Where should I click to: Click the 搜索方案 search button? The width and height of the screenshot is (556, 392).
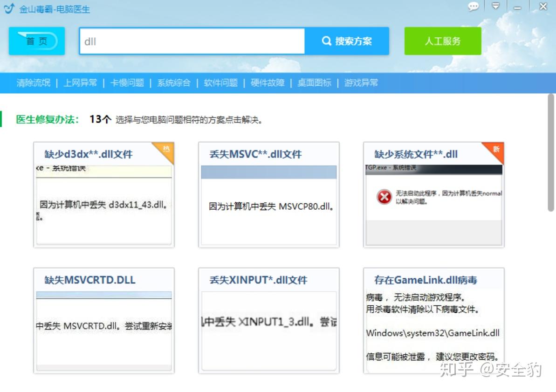(347, 41)
